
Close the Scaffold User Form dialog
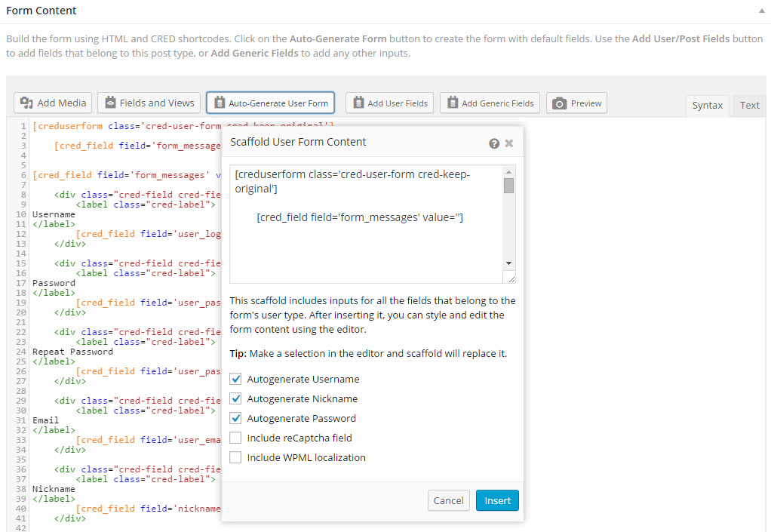coord(509,143)
